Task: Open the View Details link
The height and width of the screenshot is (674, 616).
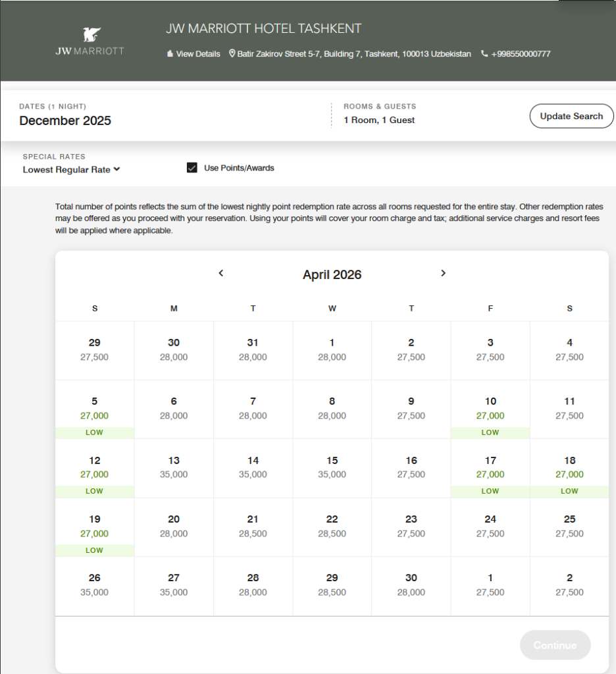Action: 197,54
